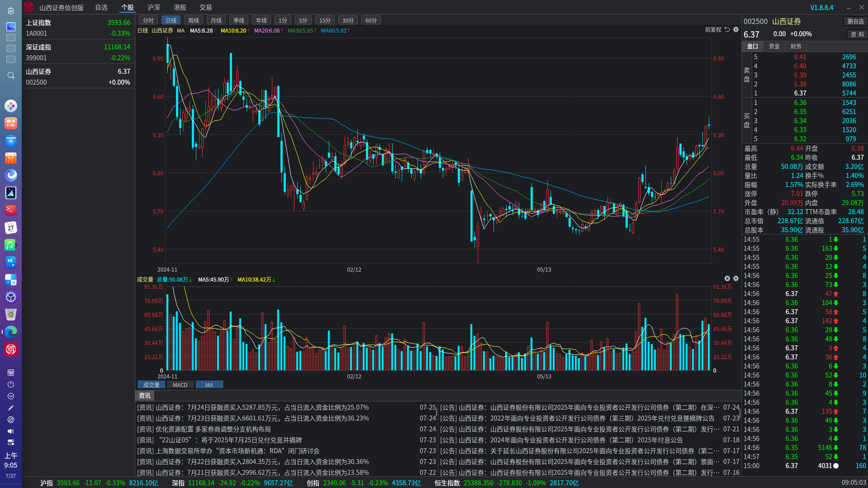The image size is (868, 488).
Task: Open 港股 market tab
Action: point(180,7)
